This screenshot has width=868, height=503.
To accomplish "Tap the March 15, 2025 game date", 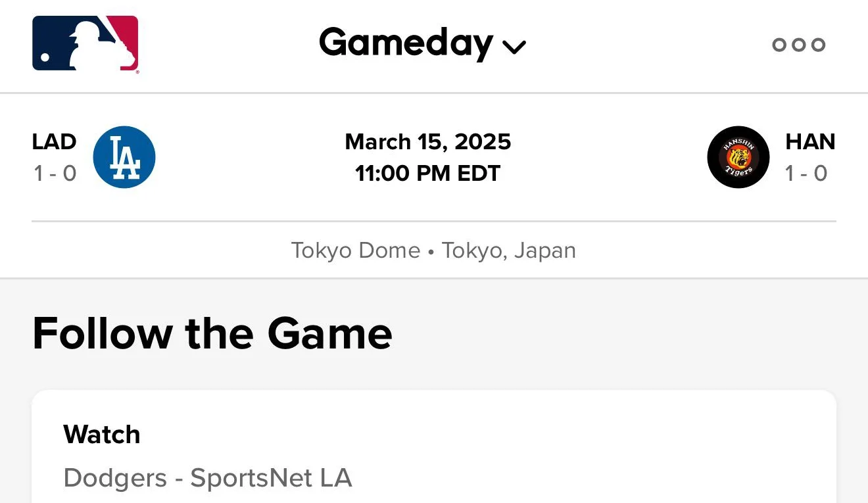I will 428,141.
